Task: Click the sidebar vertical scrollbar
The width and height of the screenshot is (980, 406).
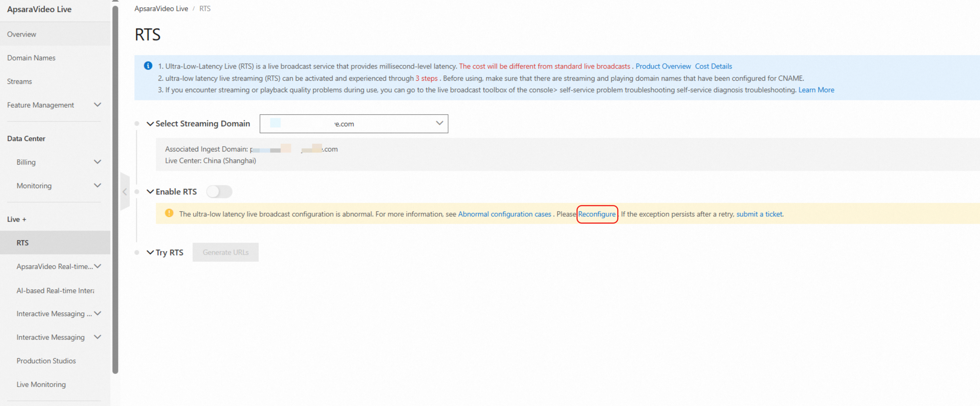Action: [115, 190]
